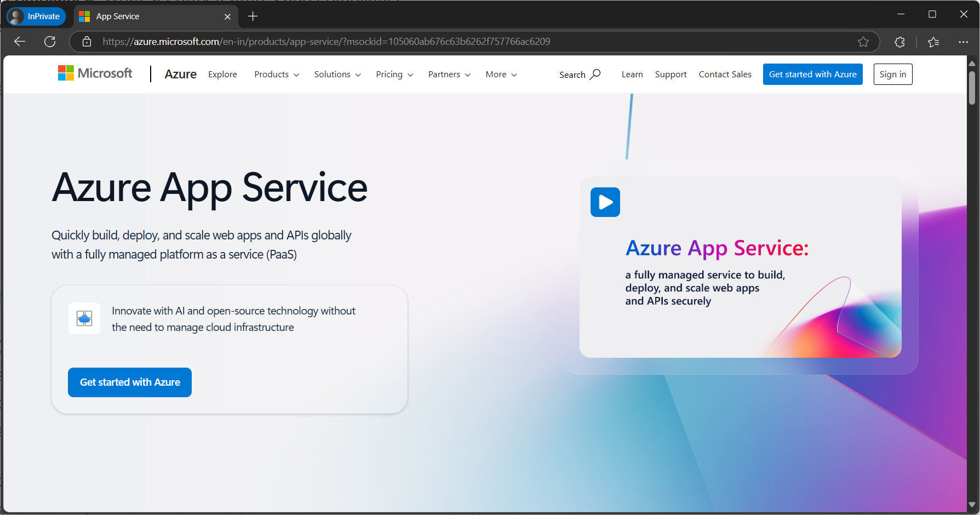The height and width of the screenshot is (515, 980).
Task: Click the InPrivate profile badge
Action: pyautogui.click(x=36, y=16)
